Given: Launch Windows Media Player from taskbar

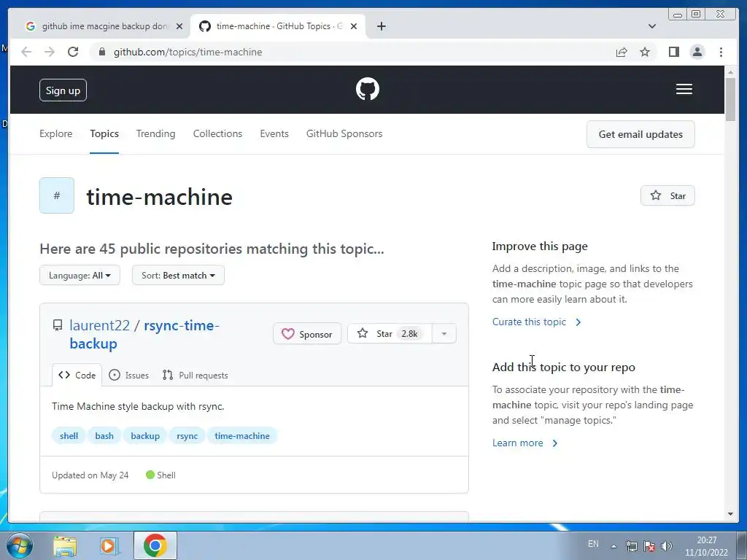Looking at the screenshot, I should pos(109,545).
